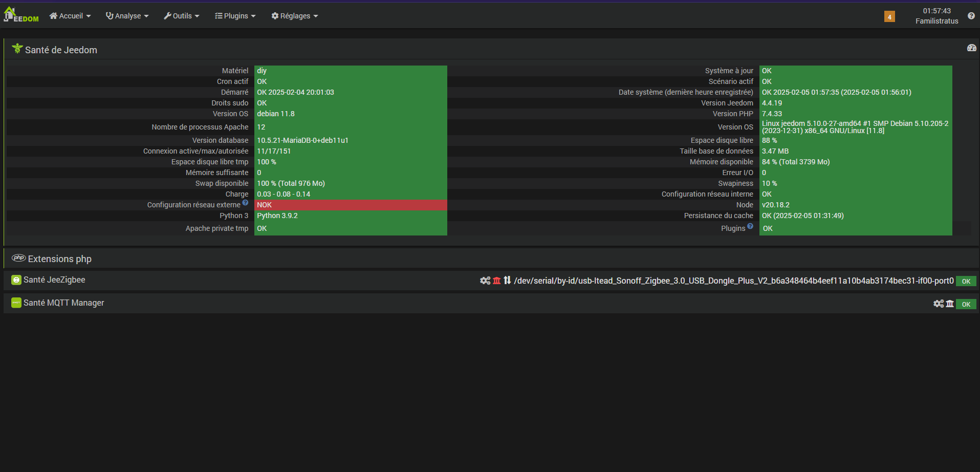
Task: Click the MQTT Manager plugin icon
Action: [16, 303]
